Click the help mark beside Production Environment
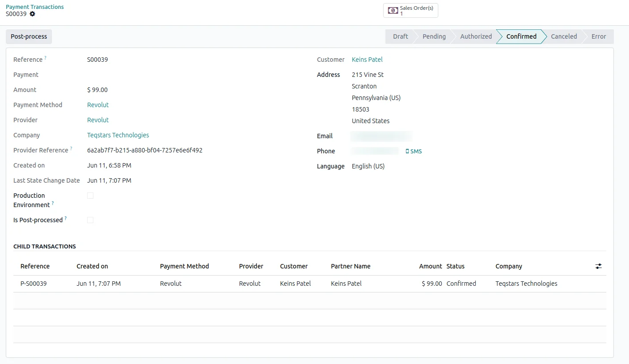The height and width of the screenshot is (364, 629). 52,203
